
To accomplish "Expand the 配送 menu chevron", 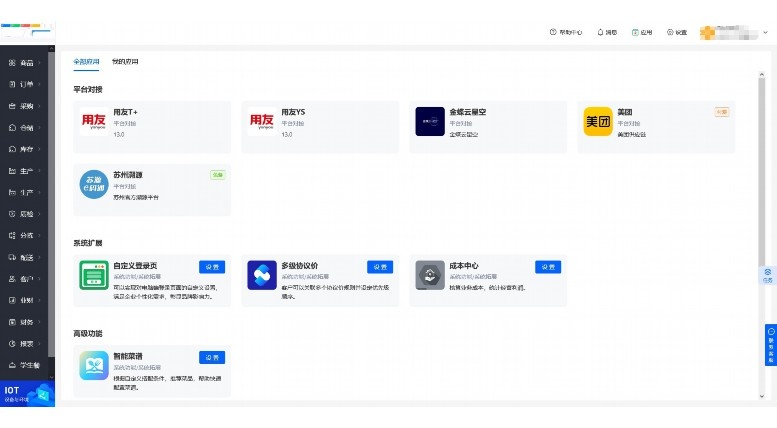I will [39, 257].
